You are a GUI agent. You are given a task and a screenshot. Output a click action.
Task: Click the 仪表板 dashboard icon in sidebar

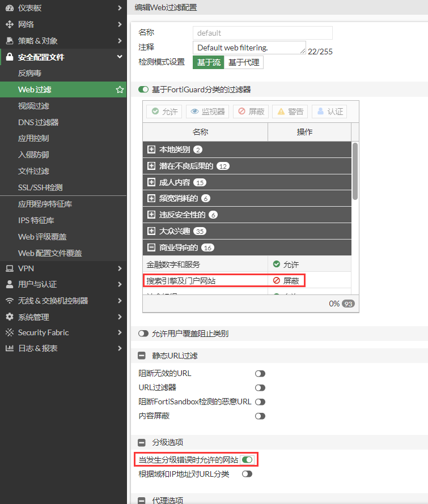pos(9,8)
